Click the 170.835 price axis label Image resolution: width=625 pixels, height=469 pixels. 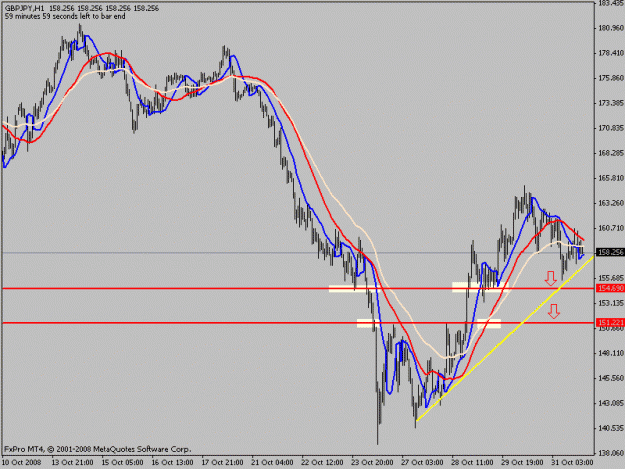coord(611,128)
